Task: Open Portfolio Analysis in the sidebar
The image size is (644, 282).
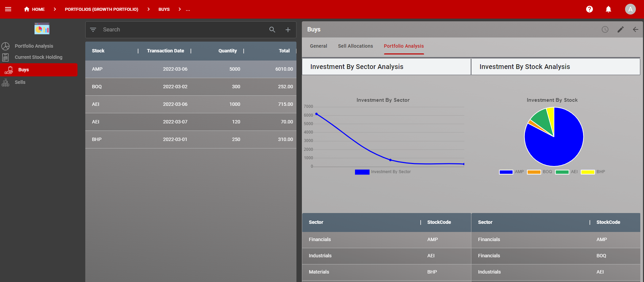Action: click(x=34, y=46)
